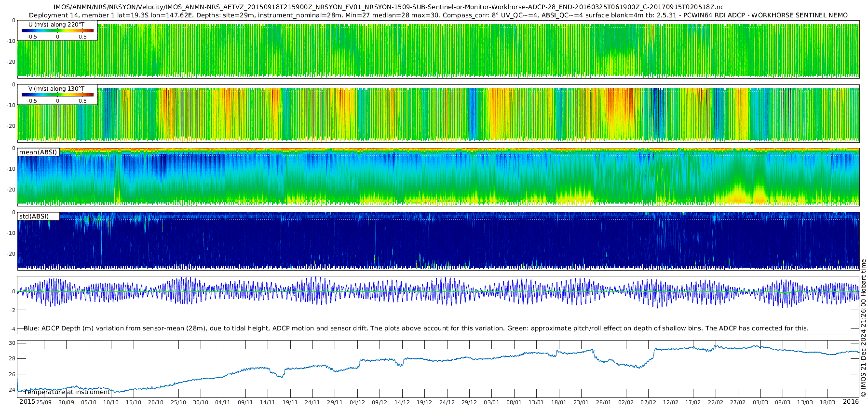868x410 pixels.
Task: Click the '14/11' date tick label
Action: click(268, 402)
